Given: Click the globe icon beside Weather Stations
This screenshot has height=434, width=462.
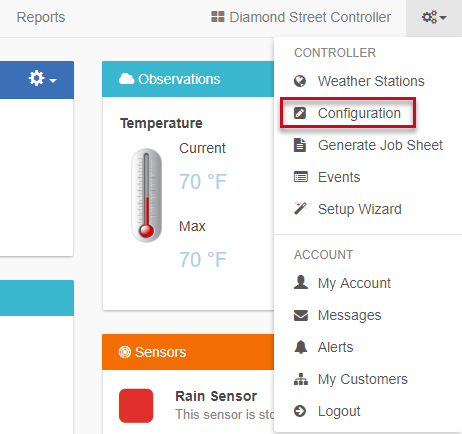Looking at the screenshot, I should 300,81.
